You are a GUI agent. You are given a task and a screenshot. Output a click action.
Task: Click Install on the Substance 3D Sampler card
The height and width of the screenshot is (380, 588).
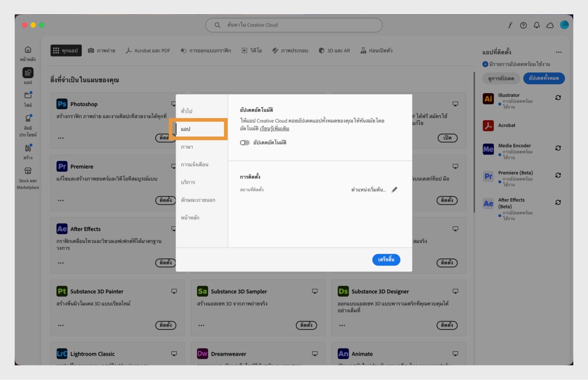tap(306, 325)
